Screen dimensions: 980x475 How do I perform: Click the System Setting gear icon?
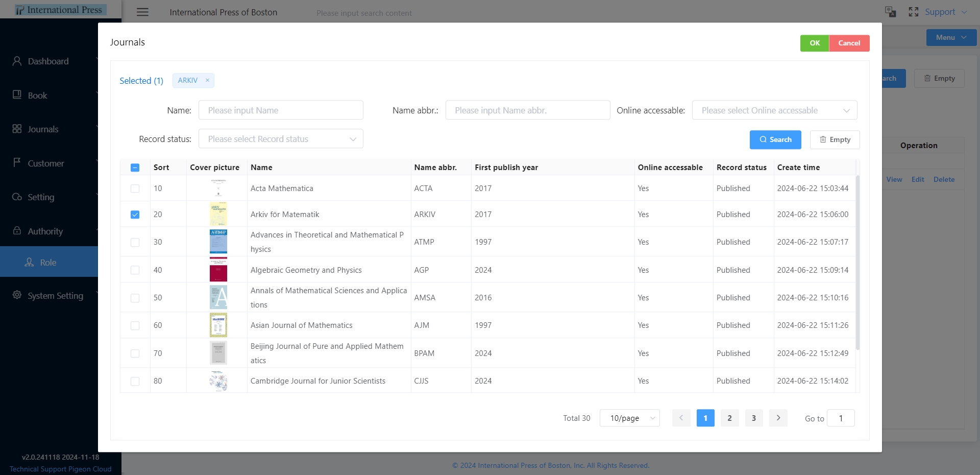click(17, 295)
